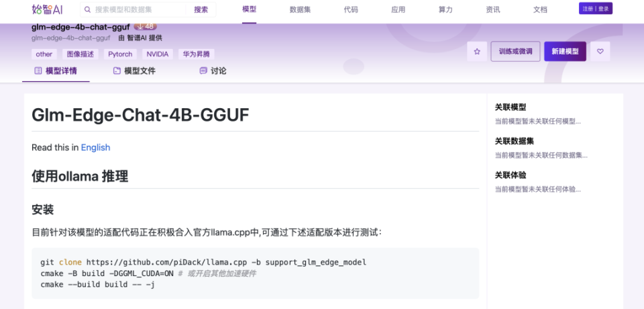This screenshot has width=644, height=309.
Task: Open the 代码 navigation tab
Action: click(351, 9)
